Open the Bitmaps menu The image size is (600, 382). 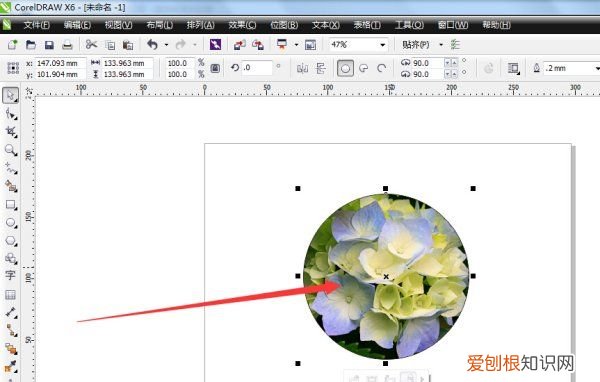click(284, 25)
